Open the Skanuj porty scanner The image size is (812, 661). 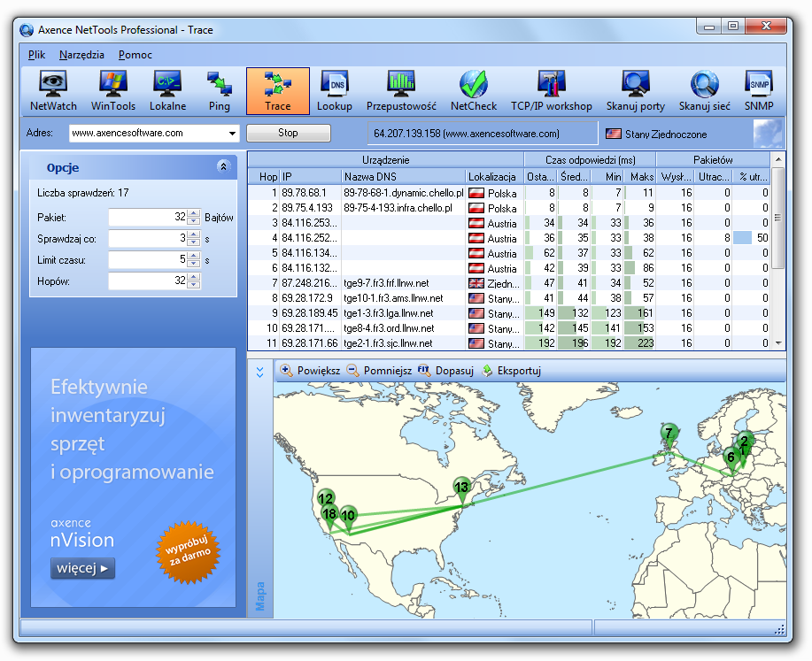point(636,91)
